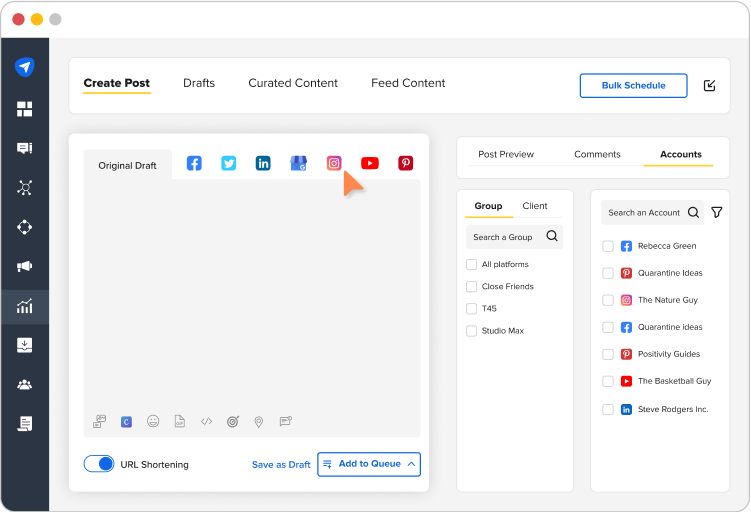Open the dashboard grid icon in sidebar
Image resolution: width=751 pixels, height=513 pixels.
[x=24, y=109]
